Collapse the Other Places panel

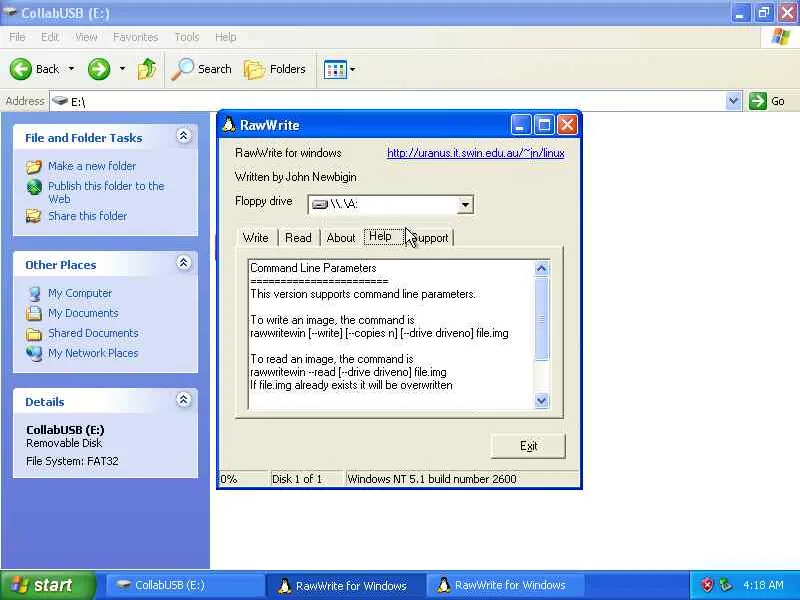pos(184,262)
